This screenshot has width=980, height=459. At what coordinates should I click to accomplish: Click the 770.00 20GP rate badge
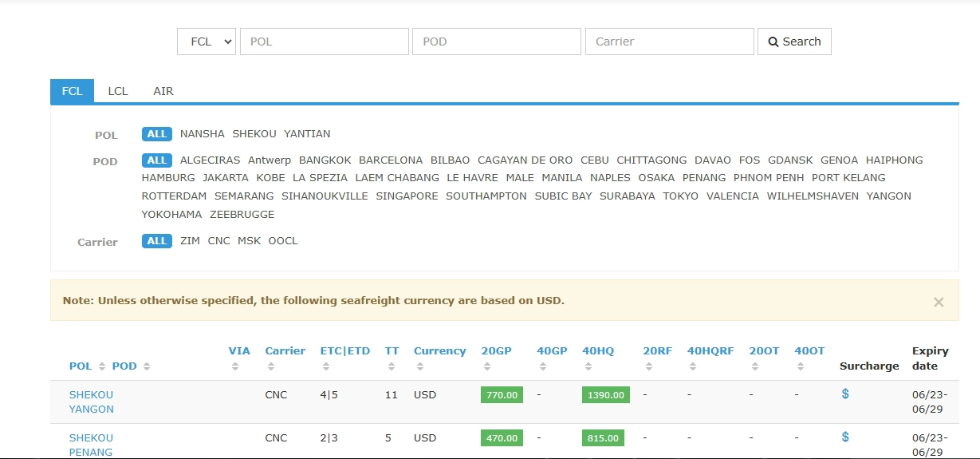[502, 395]
